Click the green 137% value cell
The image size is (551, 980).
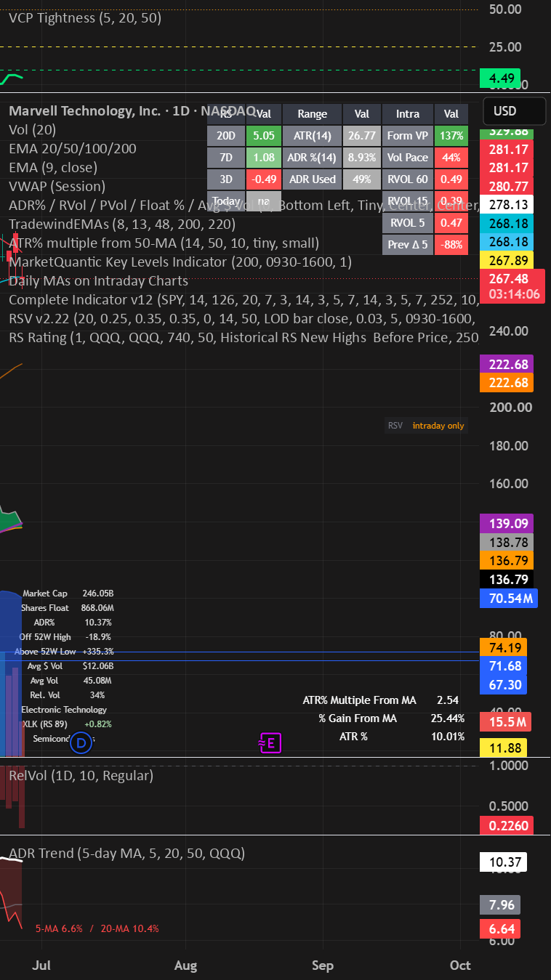(x=451, y=135)
